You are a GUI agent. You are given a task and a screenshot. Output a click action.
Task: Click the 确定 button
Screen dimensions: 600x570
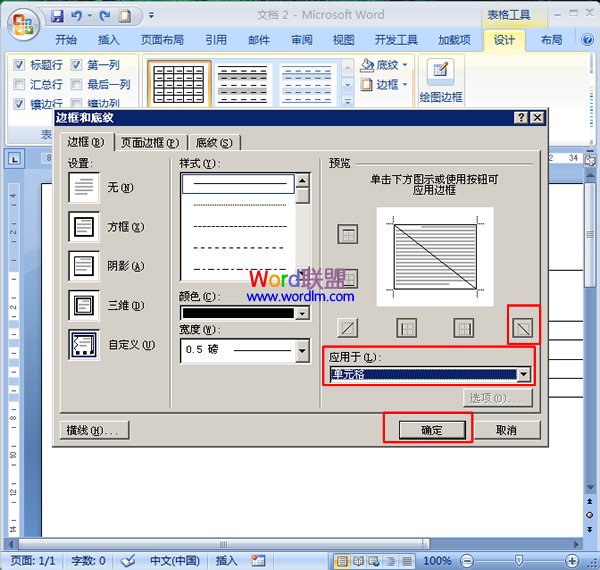click(x=432, y=430)
